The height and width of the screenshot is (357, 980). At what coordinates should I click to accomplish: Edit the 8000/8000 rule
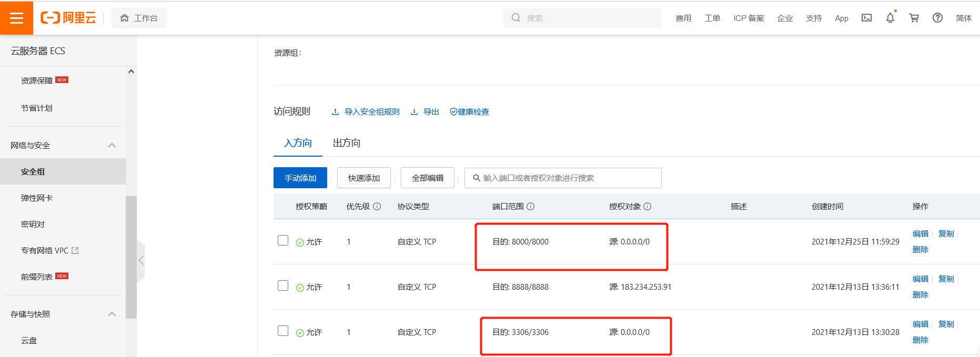(x=921, y=233)
